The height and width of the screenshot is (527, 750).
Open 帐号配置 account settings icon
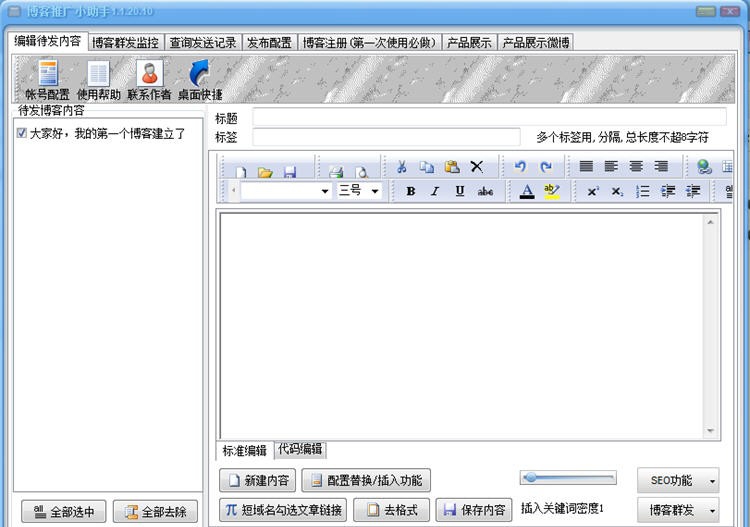pyautogui.click(x=47, y=79)
